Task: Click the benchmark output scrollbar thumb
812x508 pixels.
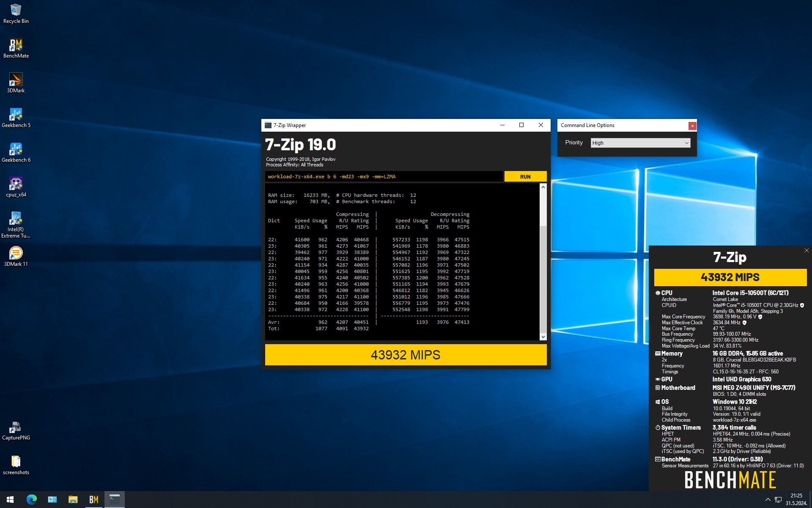Action: click(543, 279)
